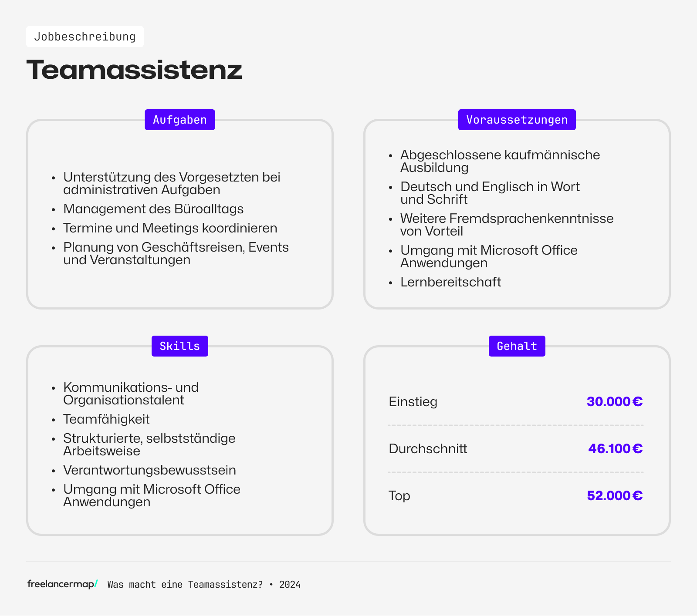Click "Management des Büroalltags" list item
The image size is (697, 616).
pyautogui.click(x=153, y=209)
